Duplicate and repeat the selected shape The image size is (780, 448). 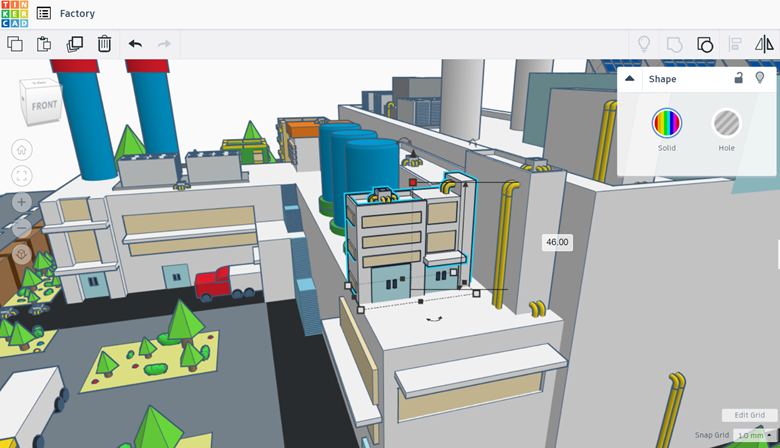click(x=75, y=44)
